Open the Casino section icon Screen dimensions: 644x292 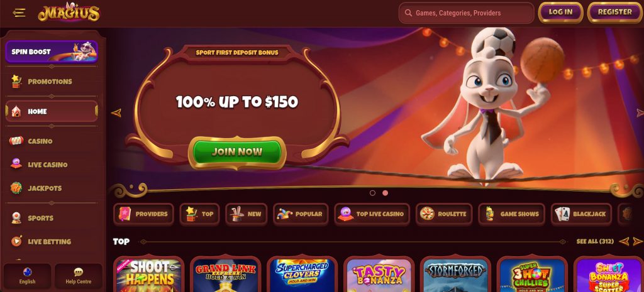point(16,141)
